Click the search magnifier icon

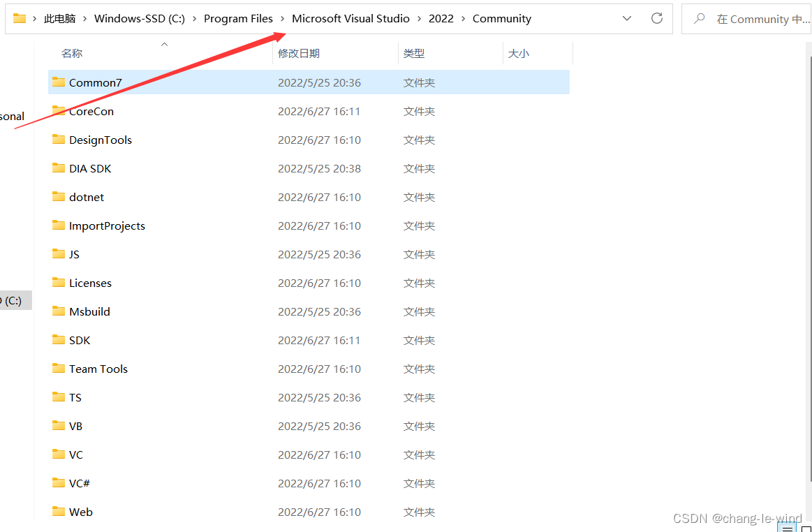click(700, 19)
